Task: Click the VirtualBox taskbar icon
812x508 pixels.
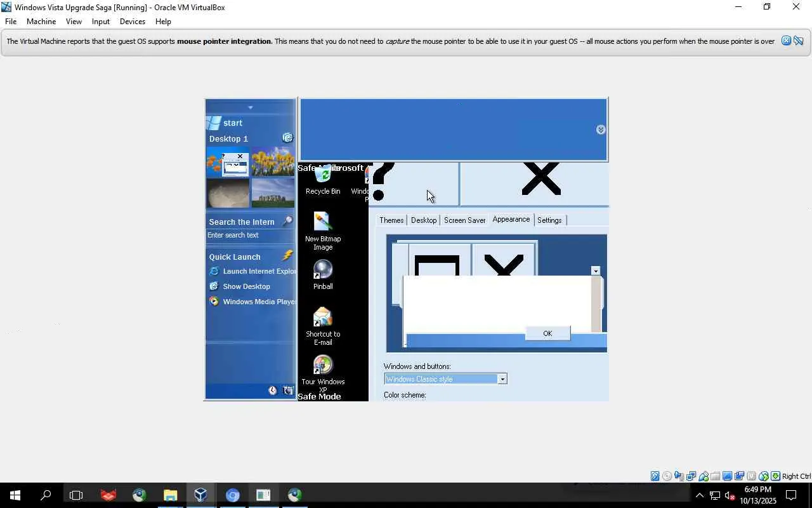Action: click(201, 495)
